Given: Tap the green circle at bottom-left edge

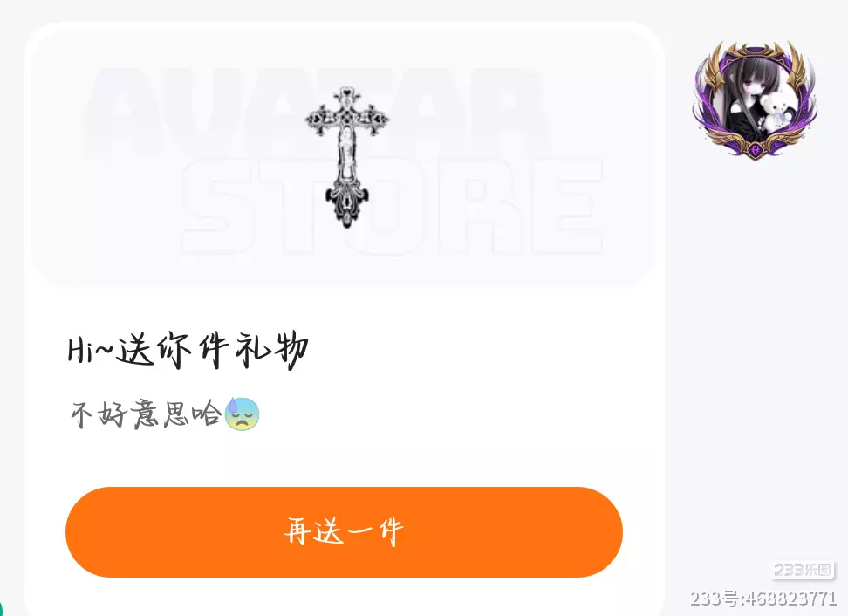Looking at the screenshot, I should click(x=2, y=608).
